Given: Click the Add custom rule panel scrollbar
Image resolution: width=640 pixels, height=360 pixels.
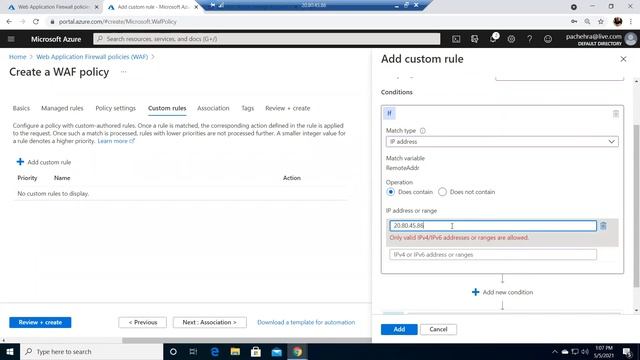Looking at the screenshot, I should [636, 206].
